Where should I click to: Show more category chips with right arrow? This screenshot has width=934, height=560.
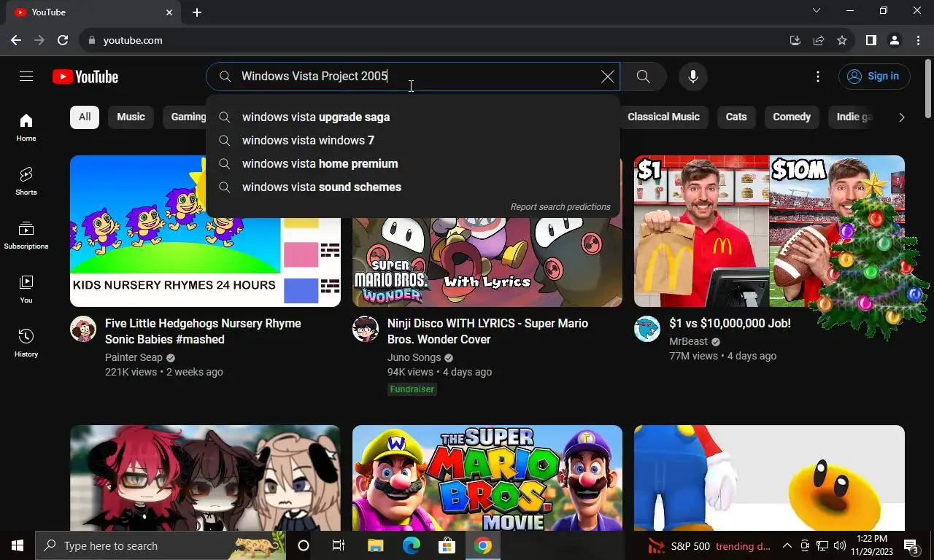pos(901,117)
